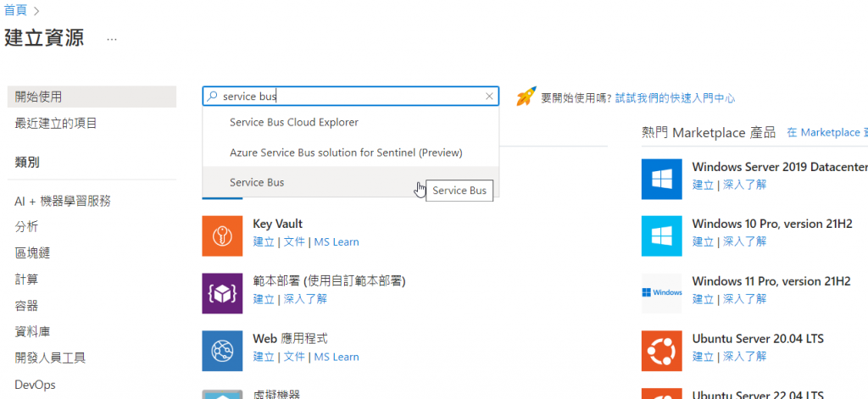Viewport: 868px width, 399px height.
Task: Click the Key Vault orange icon
Action: (x=222, y=236)
